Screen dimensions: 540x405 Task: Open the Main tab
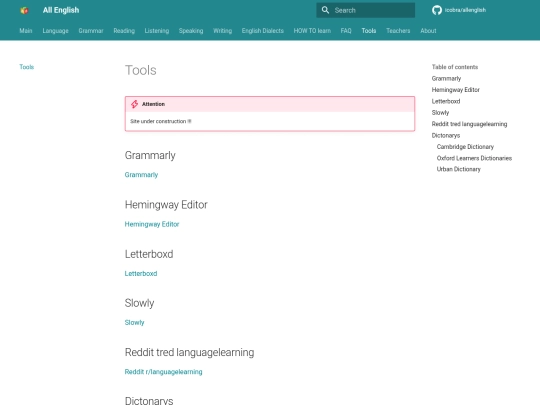26,31
